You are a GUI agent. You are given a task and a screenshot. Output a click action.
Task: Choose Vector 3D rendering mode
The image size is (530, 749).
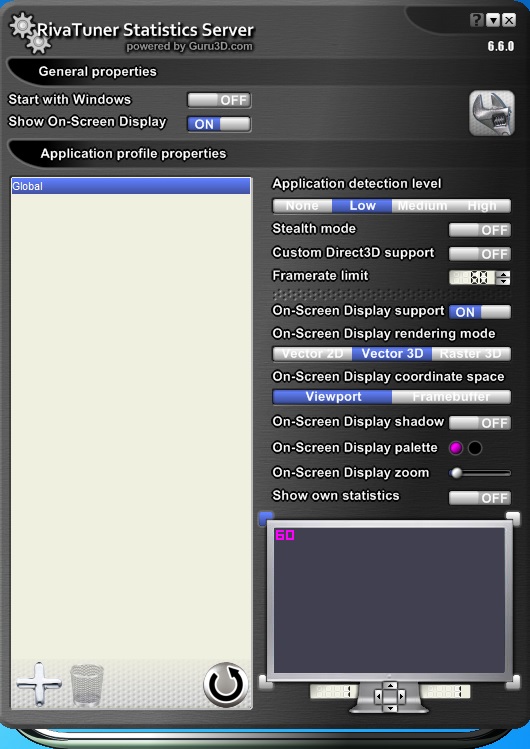click(x=392, y=354)
